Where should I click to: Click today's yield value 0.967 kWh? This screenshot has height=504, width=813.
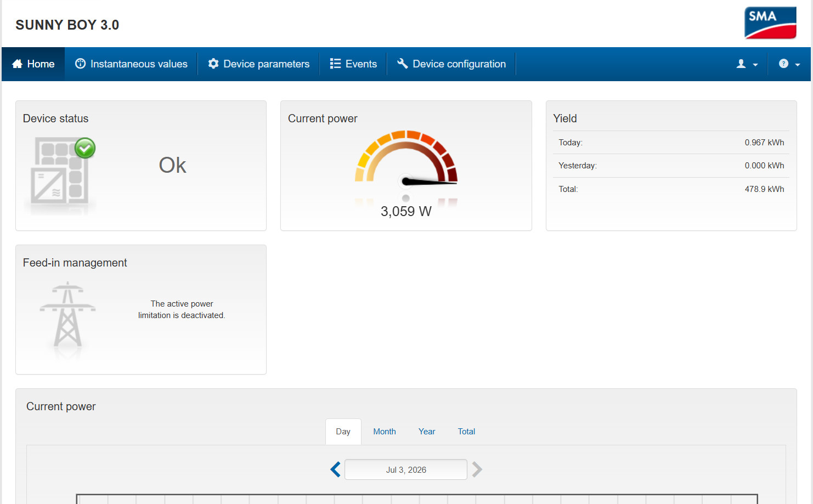(764, 143)
